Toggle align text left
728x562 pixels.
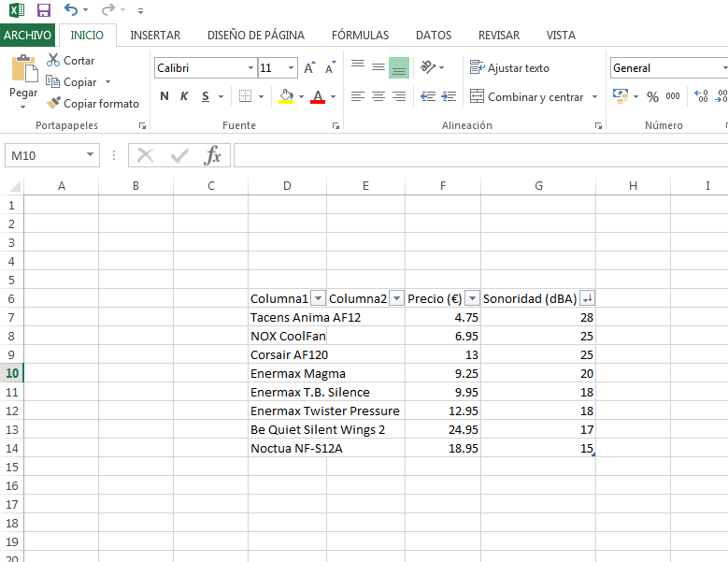click(358, 96)
